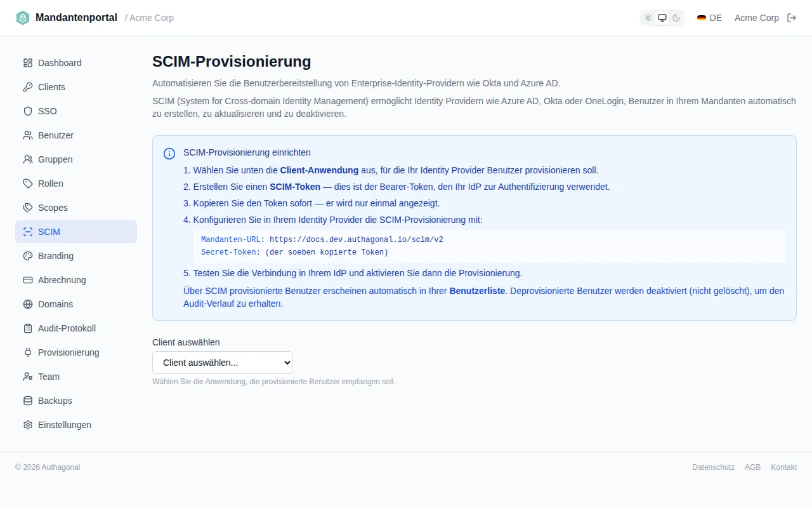Click the Scopes tags icon
This screenshot has width=812, height=508.
point(28,208)
